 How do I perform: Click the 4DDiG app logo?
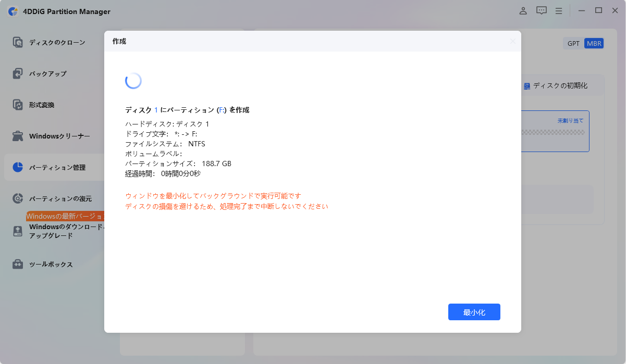[13, 11]
